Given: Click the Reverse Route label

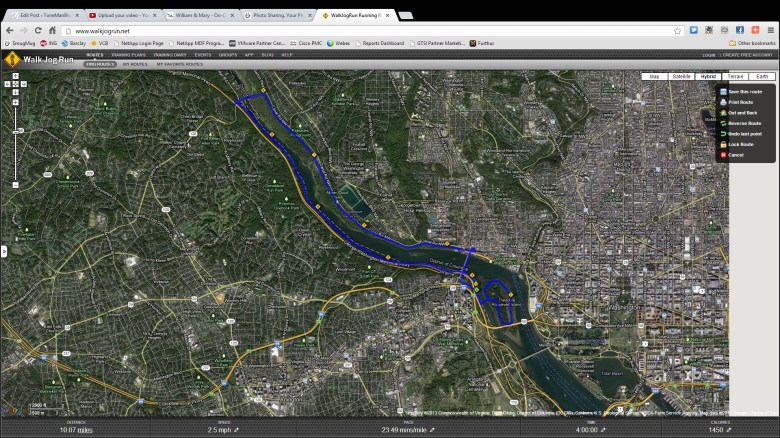Looking at the screenshot, I should (745, 123).
